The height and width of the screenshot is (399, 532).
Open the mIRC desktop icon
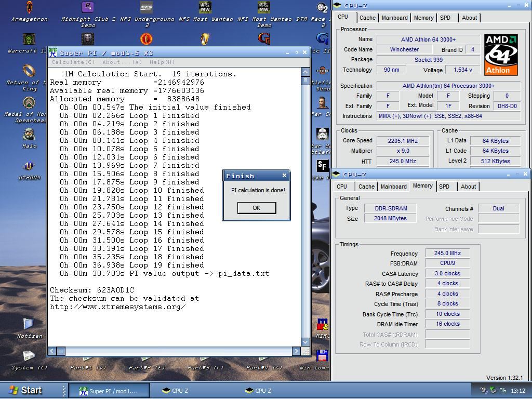tap(322, 324)
